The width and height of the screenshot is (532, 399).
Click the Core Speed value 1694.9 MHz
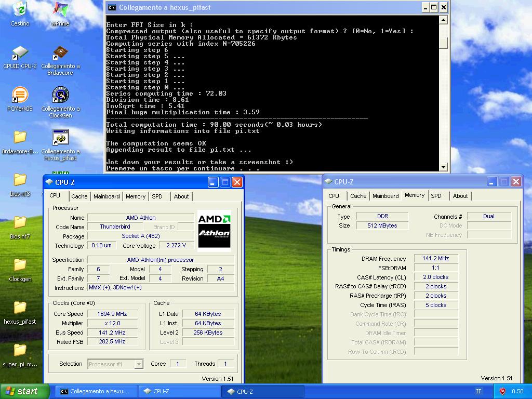(x=112, y=314)
